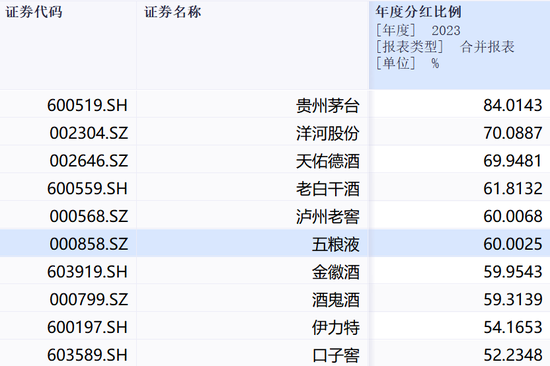Select the value 59.3139
Image resolution: width=550 pixels, height=366 pixels.
513,299
